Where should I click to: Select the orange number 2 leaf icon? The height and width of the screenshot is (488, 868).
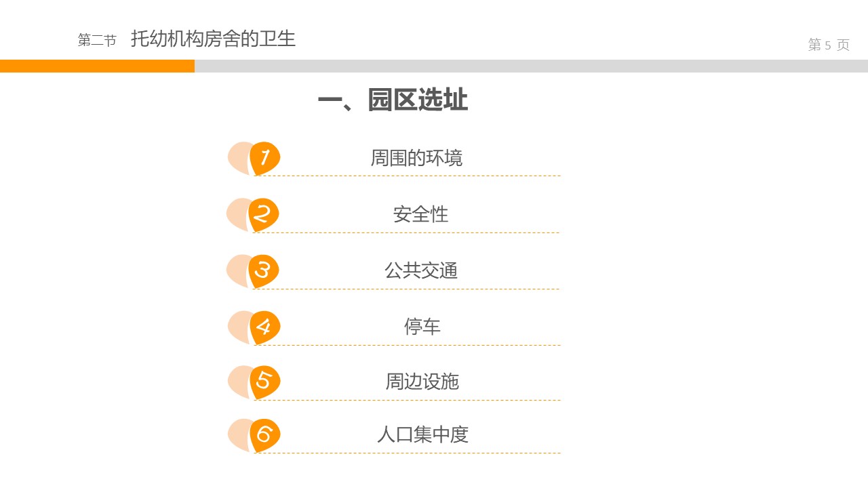tap(263, 214)
